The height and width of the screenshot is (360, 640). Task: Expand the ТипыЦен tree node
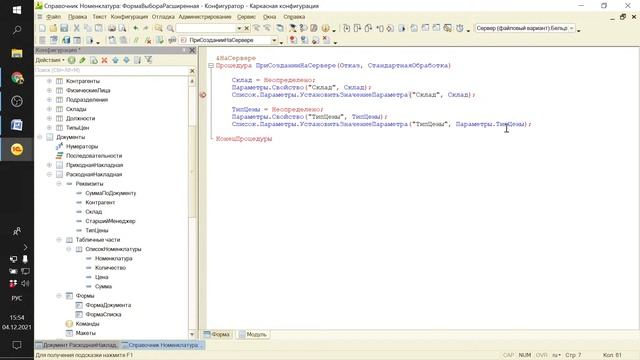pyautogui.click(x=49, y=128)
